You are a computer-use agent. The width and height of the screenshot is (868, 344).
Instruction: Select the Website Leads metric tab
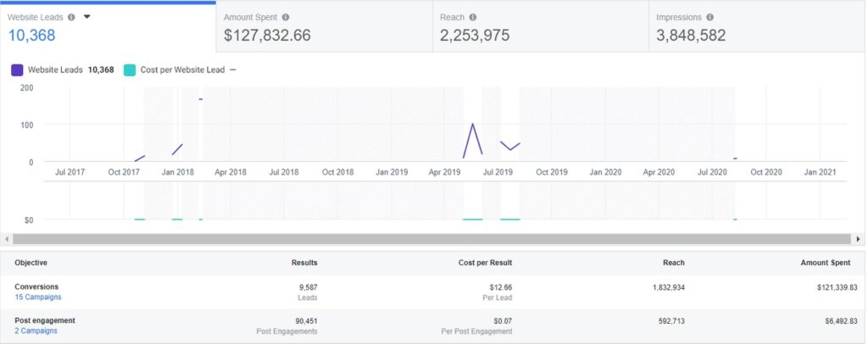click(108, 26)
